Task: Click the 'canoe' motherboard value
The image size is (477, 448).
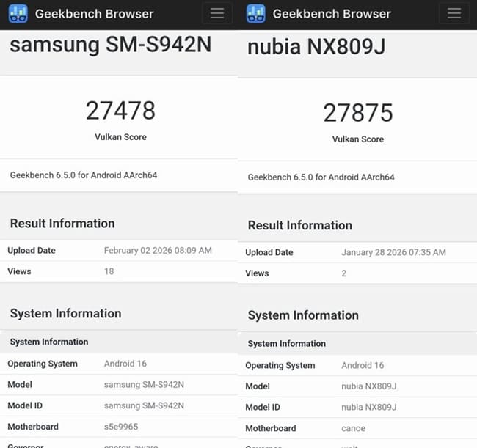Action: click(x=353, y=428)
